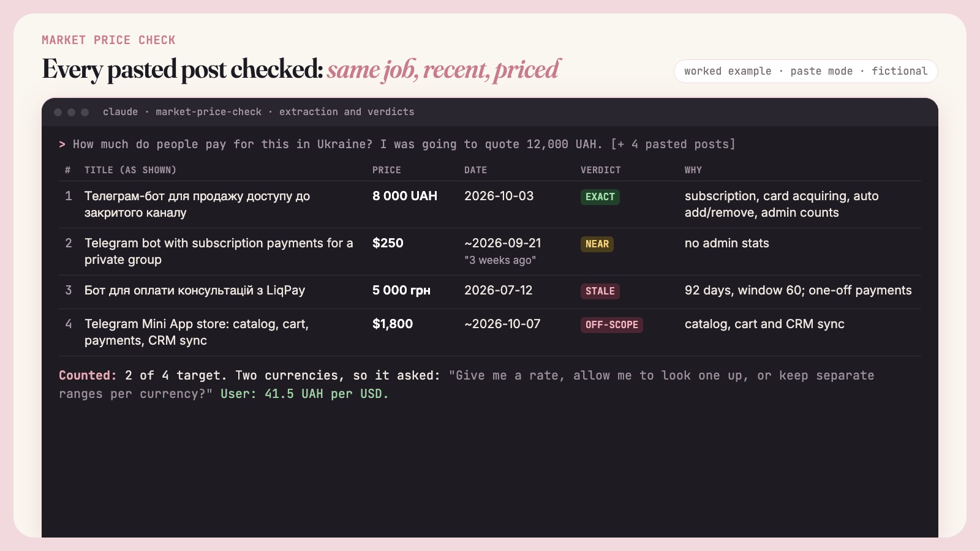Click the STALE verdict badge
Viewport: 980px width, 551px height.
(600, 291)
